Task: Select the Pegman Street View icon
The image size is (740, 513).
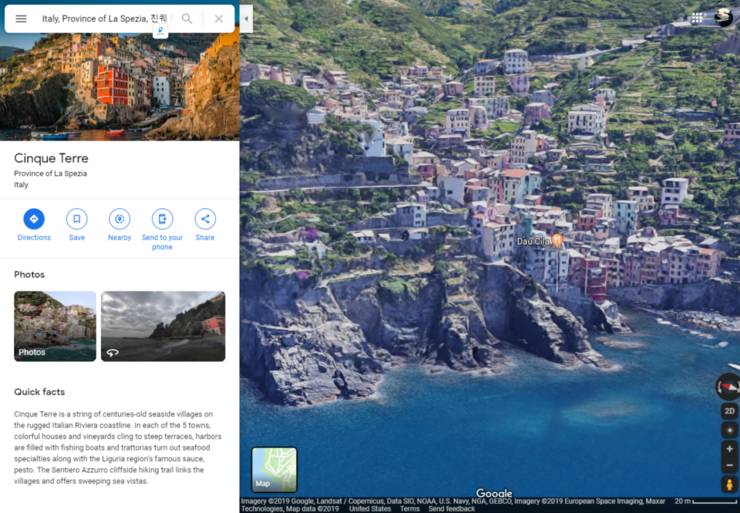Action: pyautogui.click(x=729, y=485)
